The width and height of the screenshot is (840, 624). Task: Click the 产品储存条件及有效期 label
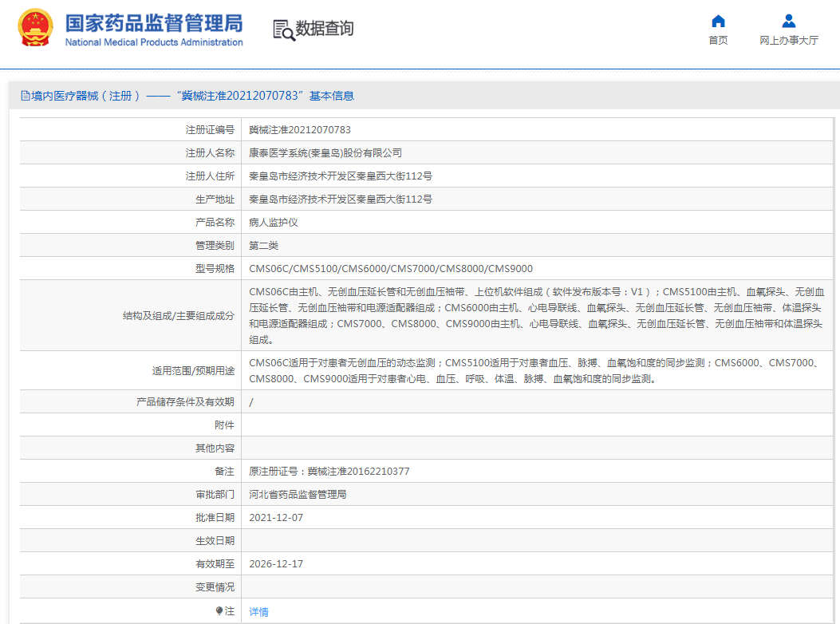pos(185,402)
